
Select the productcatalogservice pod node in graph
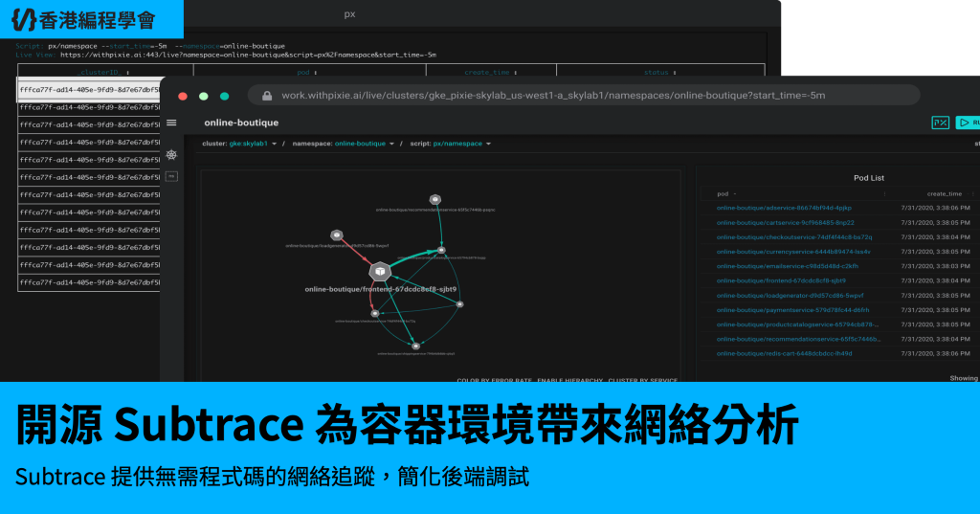pos(441,250)
